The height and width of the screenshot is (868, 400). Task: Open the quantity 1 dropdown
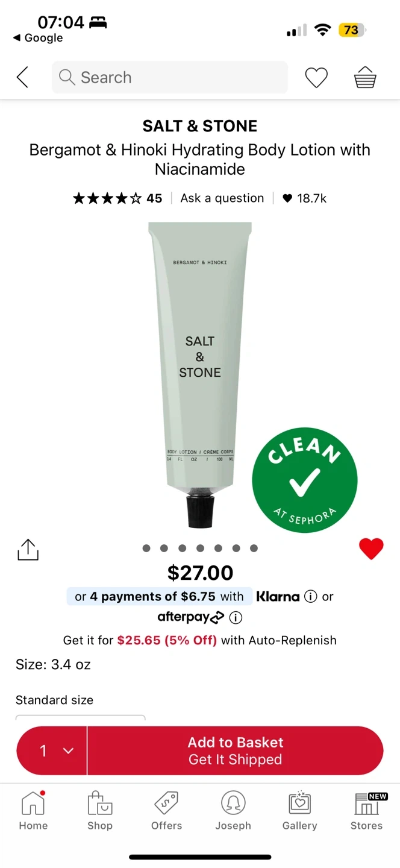(52, 750)
